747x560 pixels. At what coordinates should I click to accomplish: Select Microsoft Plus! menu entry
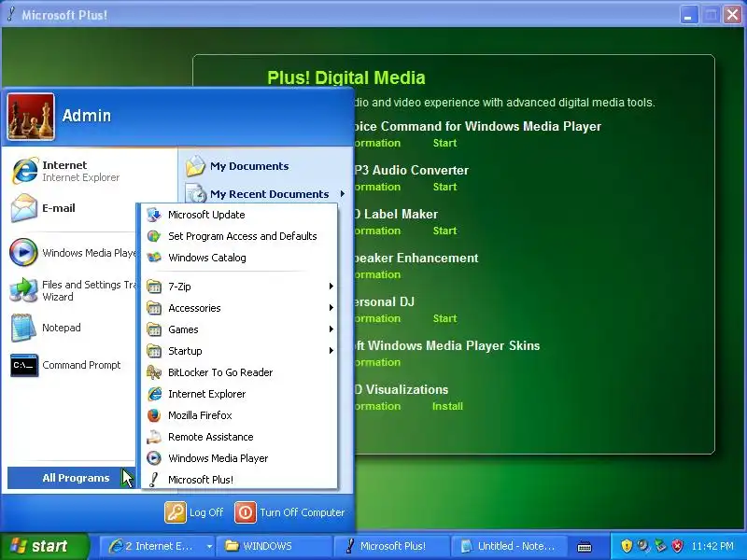239,480
